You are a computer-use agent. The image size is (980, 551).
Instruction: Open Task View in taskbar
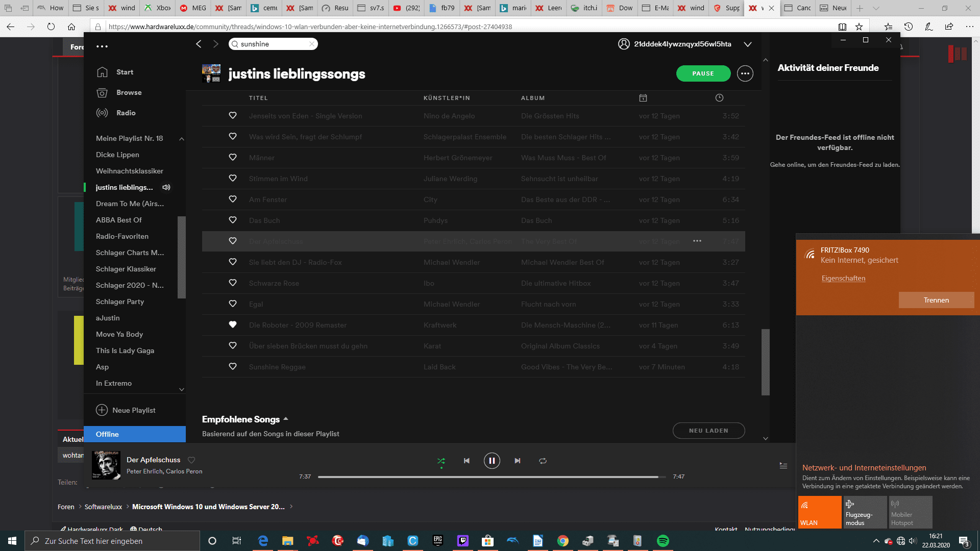point(236,541)
